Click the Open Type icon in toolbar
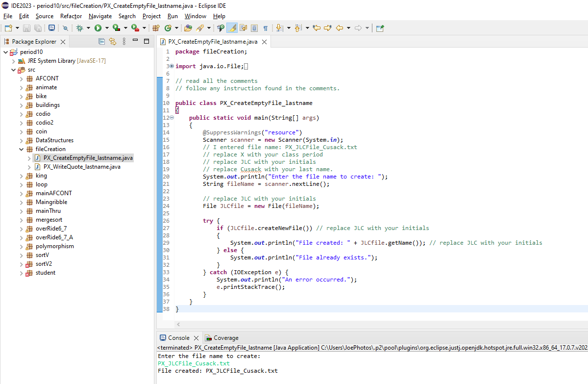Viewport: 588px width, 384px height. pos(188,28)
